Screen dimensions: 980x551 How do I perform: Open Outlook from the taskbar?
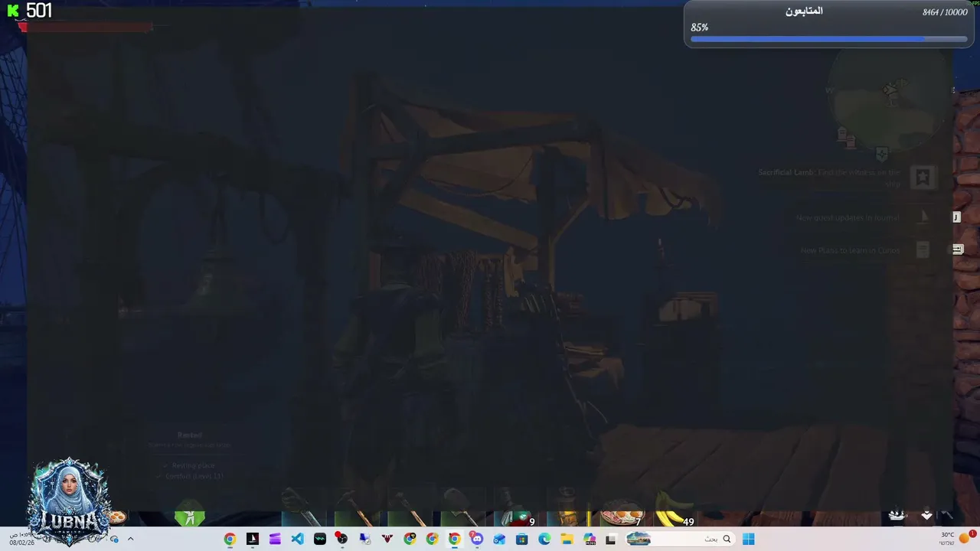pyautogui.click(x=499, y=540)
